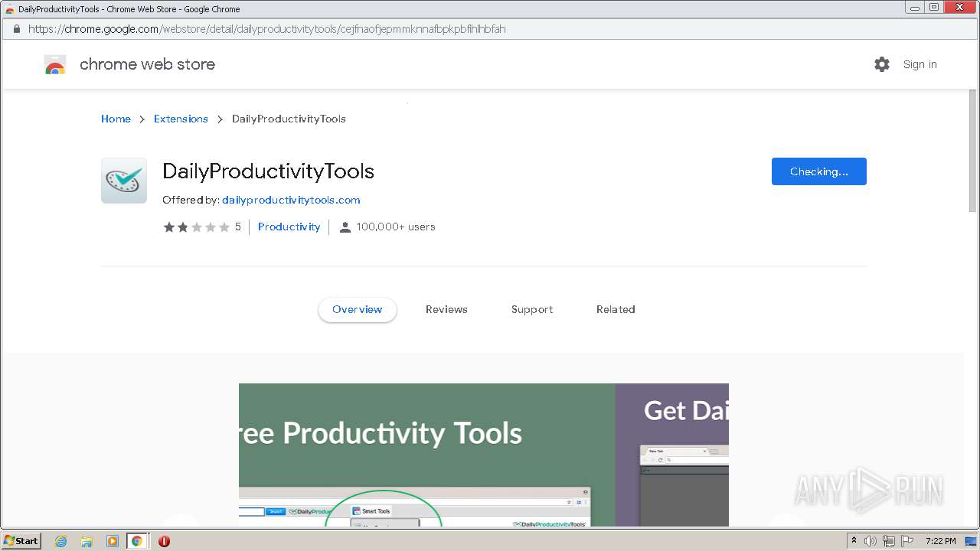Click the rating count 5
This screenshot has width=980, height=551.
click(x=237, y=227)
